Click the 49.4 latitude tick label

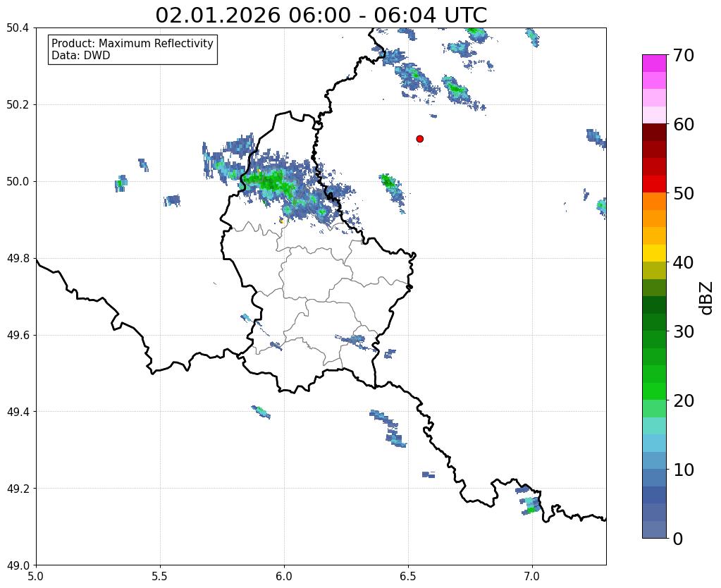click(18, 412)
